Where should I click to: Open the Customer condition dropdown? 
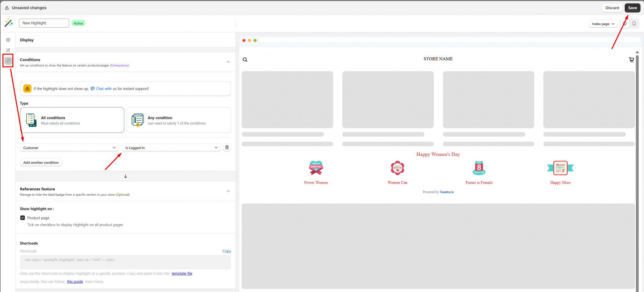(x=69, y=148)
